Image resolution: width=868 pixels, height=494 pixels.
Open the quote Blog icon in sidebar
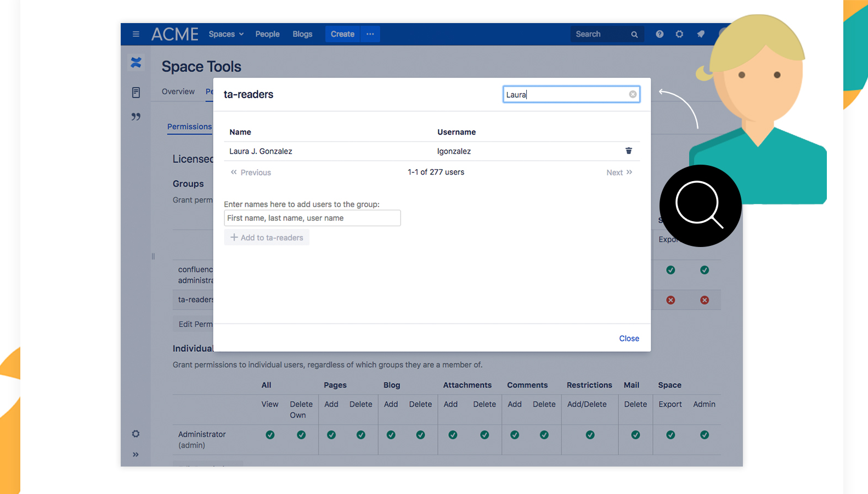point(136,116)
